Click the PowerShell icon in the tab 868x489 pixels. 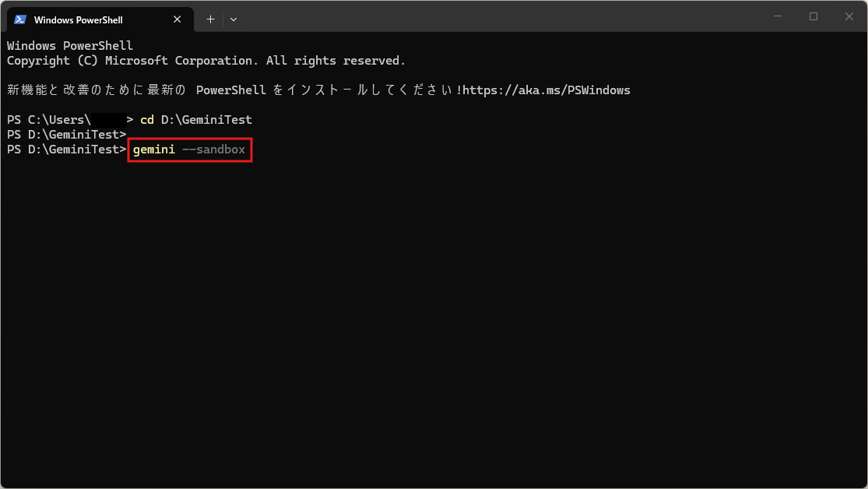(x=20, y=19)
